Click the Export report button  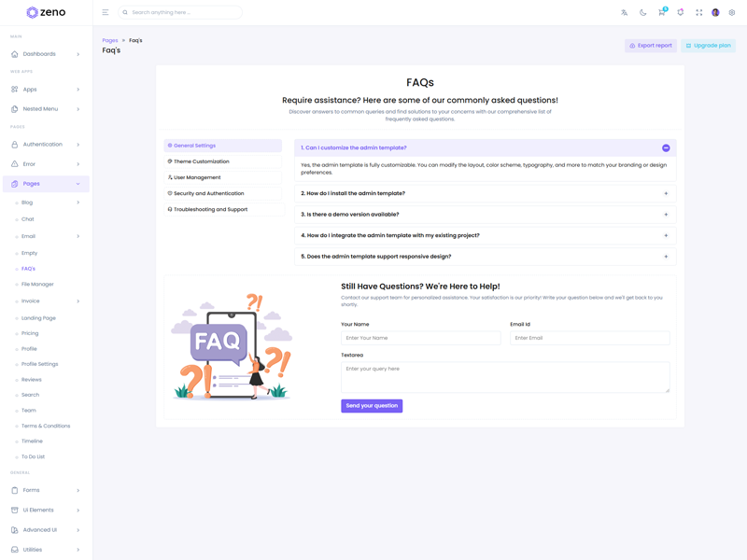[651, 46]
